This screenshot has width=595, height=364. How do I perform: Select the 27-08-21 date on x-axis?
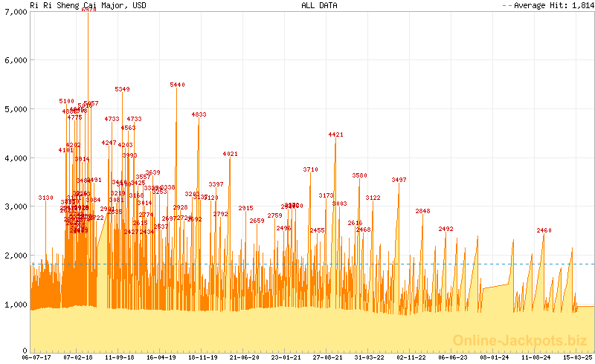coord(327,357)
